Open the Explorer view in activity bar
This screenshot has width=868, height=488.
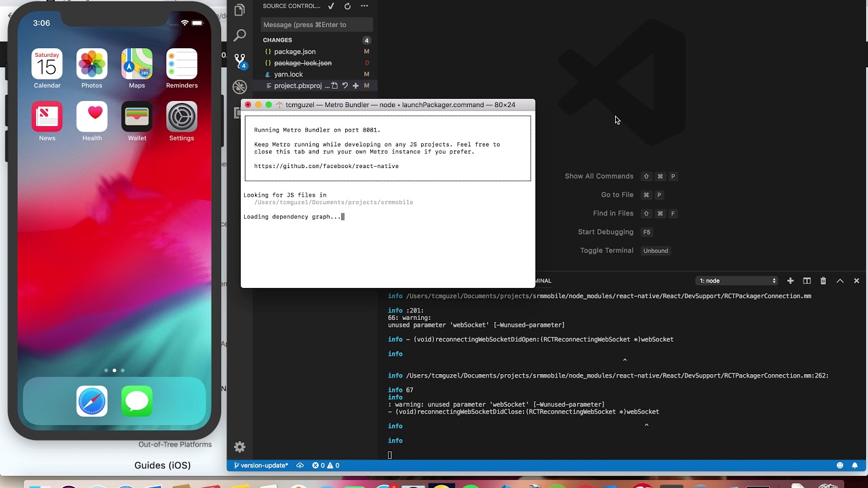point(239,9)
